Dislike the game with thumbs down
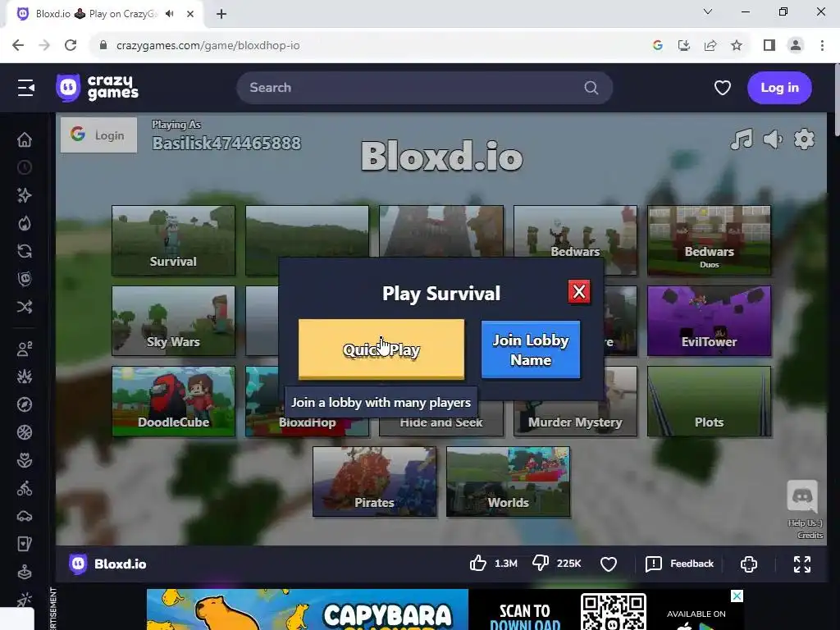The height and width of the screenshot is (630, 840). click(x=541, y=564)
